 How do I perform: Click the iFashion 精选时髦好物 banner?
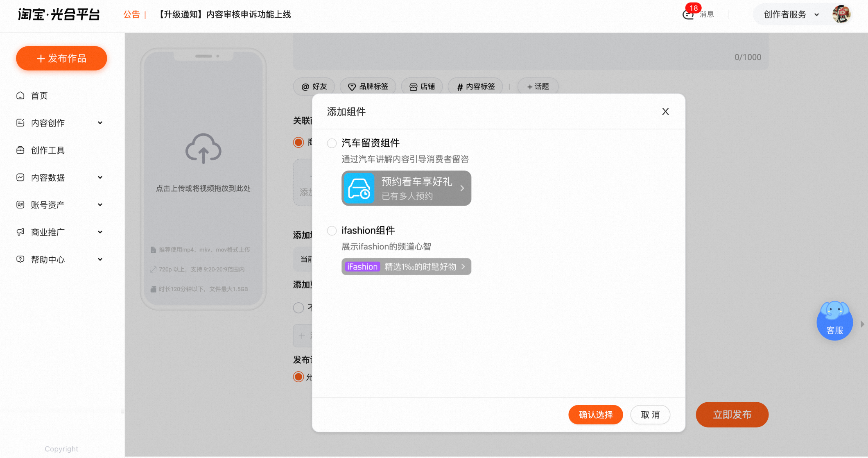click(x=406, y=267)
